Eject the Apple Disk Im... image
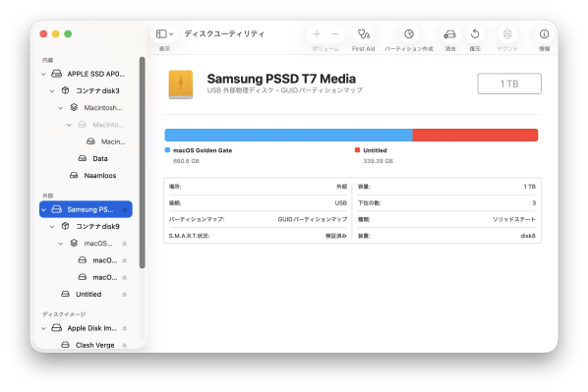 [125, 328]
